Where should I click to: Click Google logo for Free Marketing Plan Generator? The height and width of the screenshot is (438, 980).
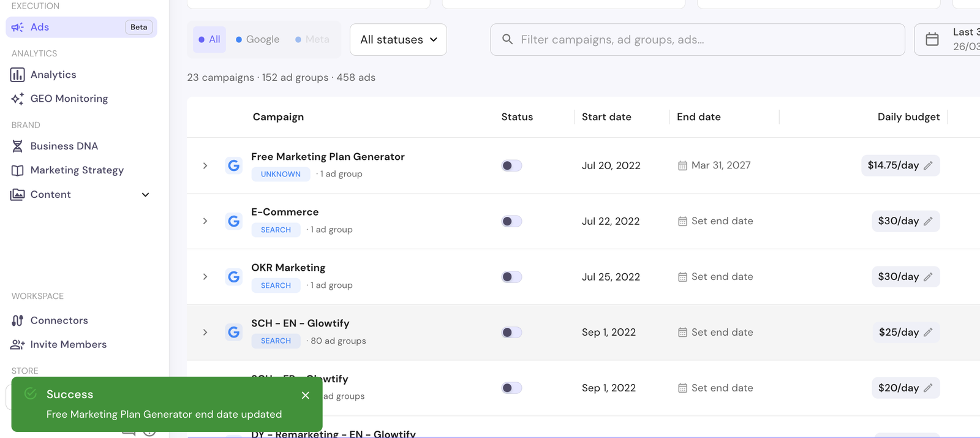[x=233, y=165]
